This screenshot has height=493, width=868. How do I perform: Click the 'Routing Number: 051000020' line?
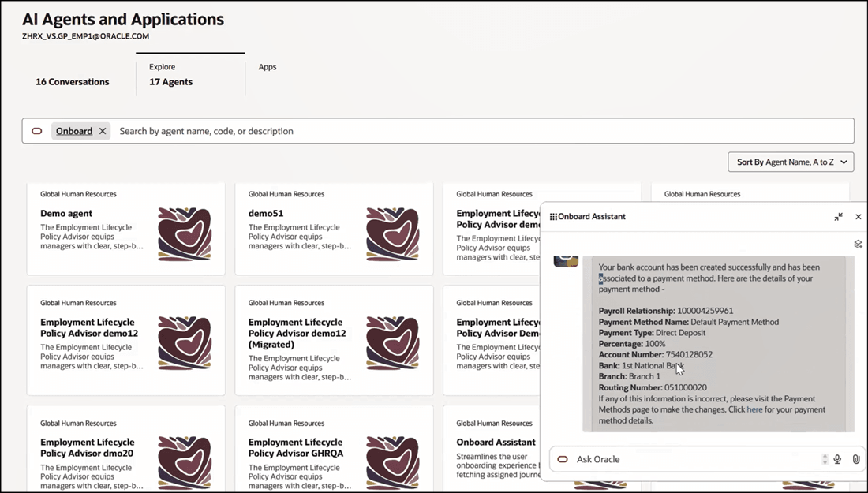click(653, 387)
